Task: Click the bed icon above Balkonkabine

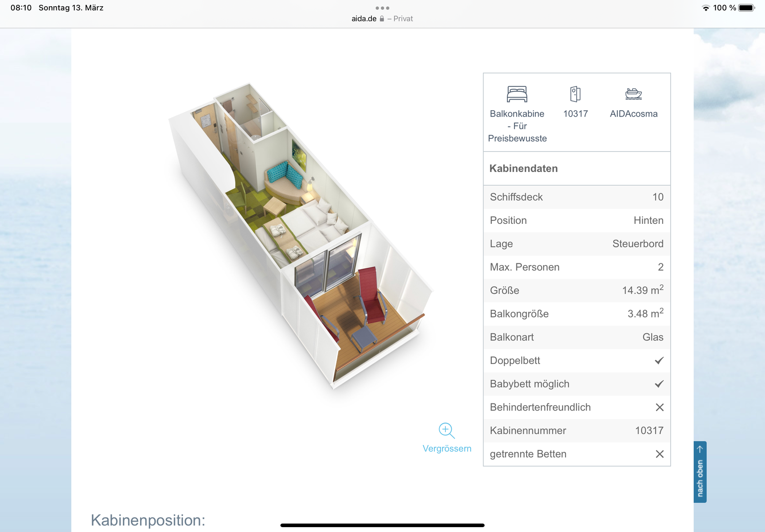Action: (517, 94)
